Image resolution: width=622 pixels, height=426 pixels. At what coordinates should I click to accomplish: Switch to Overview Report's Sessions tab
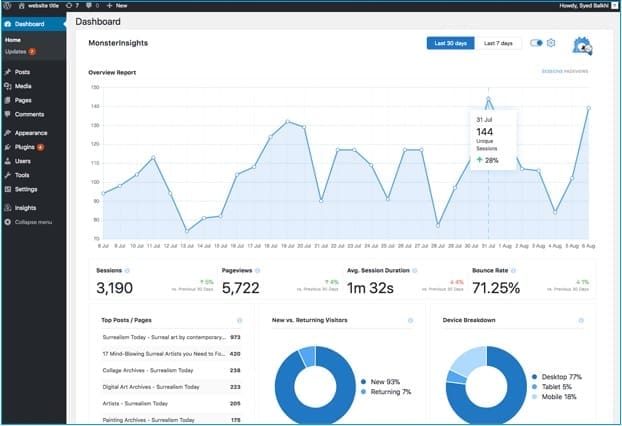[x=552, y=71]
